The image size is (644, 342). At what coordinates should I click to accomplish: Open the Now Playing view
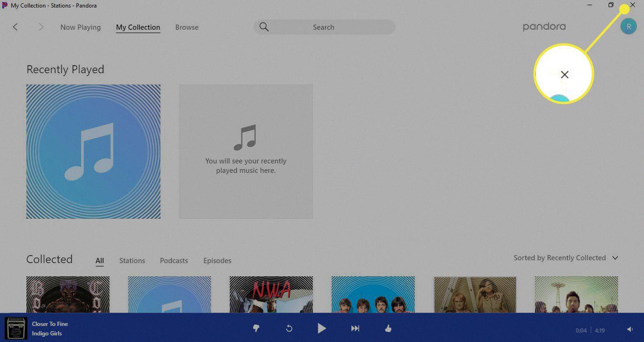point(80,27)
